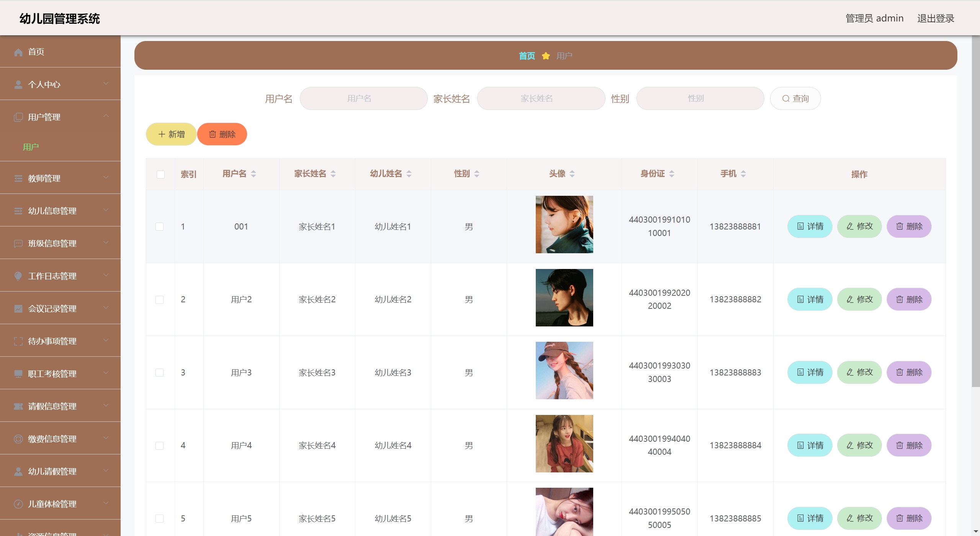Check the checkbox for row 用户4

pos(160,446)
